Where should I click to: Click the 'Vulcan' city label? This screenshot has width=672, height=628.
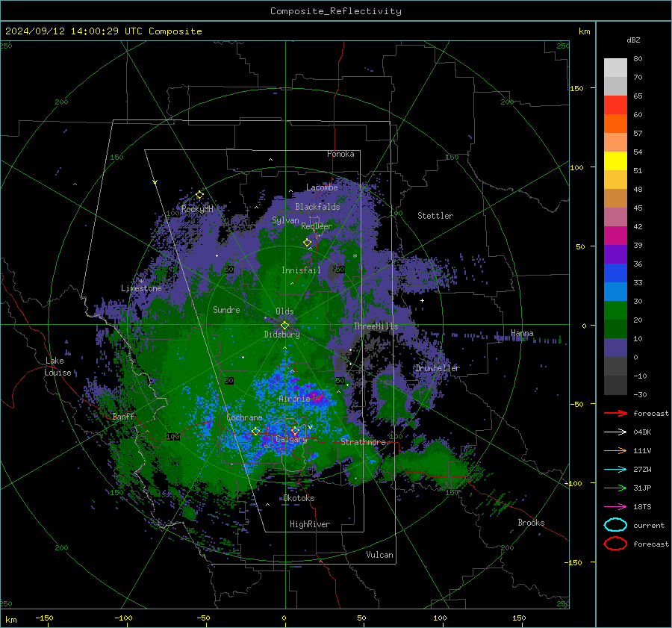coord(380,555)
